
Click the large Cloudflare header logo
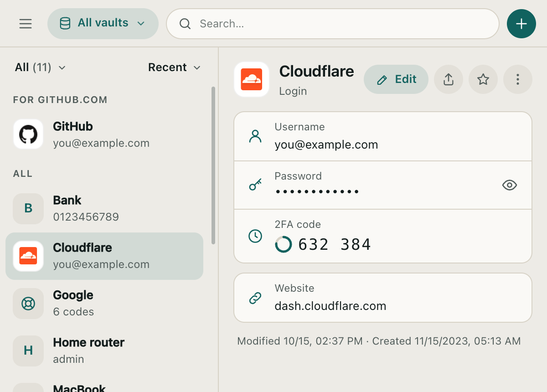point(252,79)
